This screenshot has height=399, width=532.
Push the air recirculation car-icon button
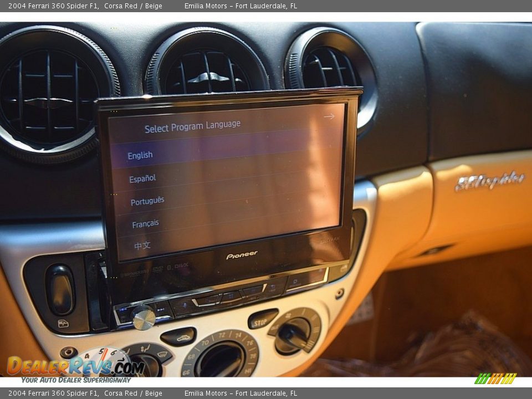pos(179,336)
